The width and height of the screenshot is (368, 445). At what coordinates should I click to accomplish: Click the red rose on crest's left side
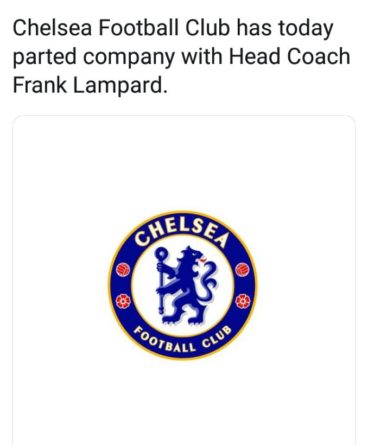(123, 301)
